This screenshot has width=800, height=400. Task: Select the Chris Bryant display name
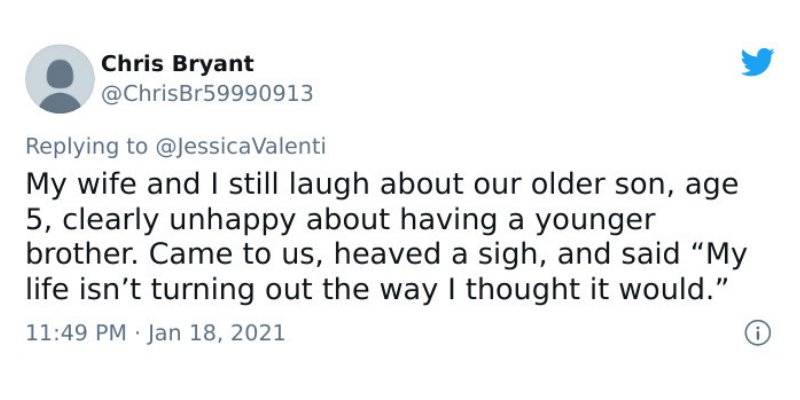coord(177,64)
